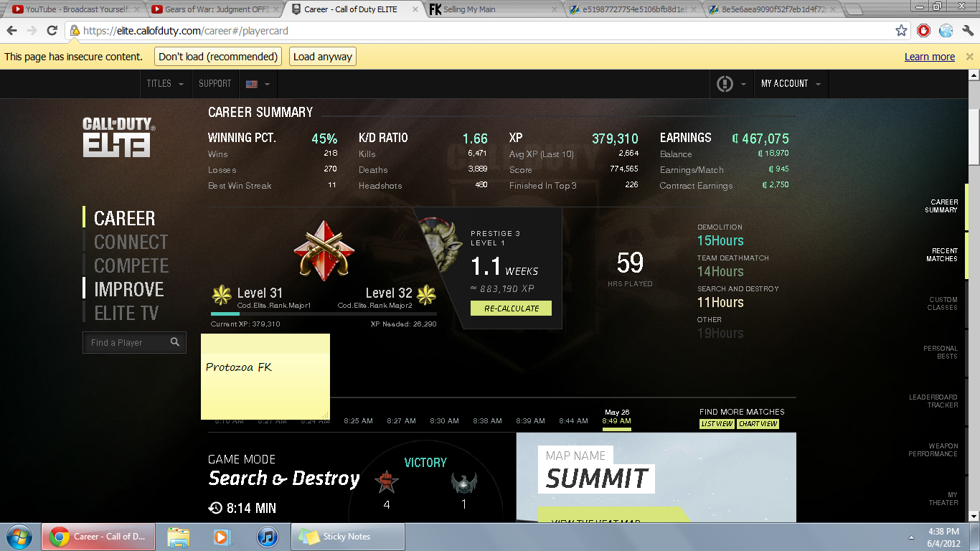
Task: Expand the MY ACCOUNT dropdown
Action: click(x=790, y=84)
